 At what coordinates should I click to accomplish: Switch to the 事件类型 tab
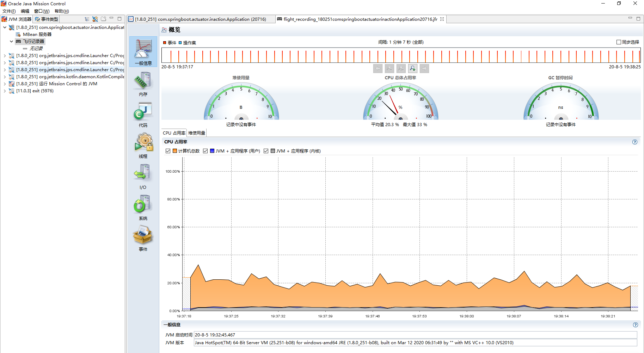[47, 19]
